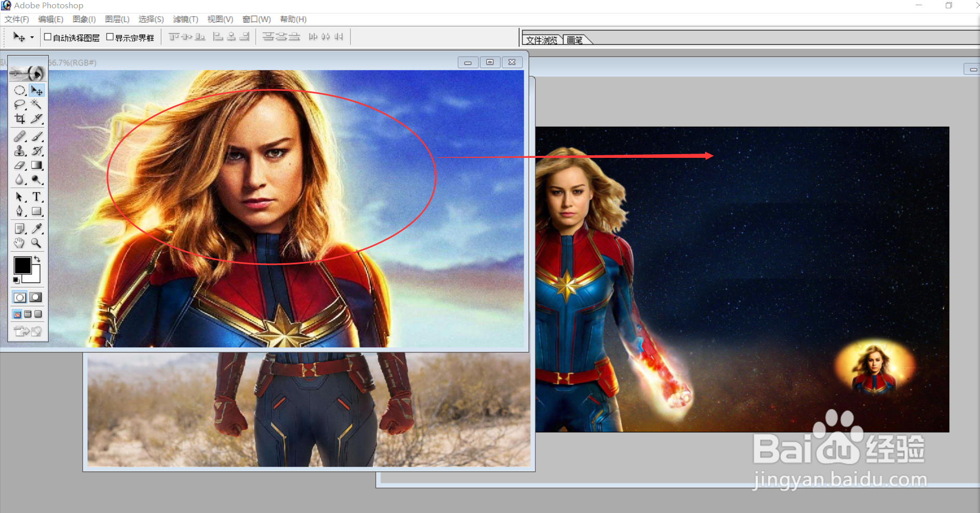Select the Elliptical Marquee tool

pyautogui.click(x=20, y=90)
